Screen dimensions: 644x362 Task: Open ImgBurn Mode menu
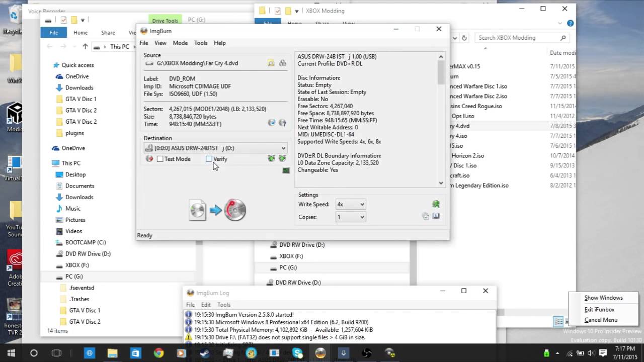coord(180,43)
